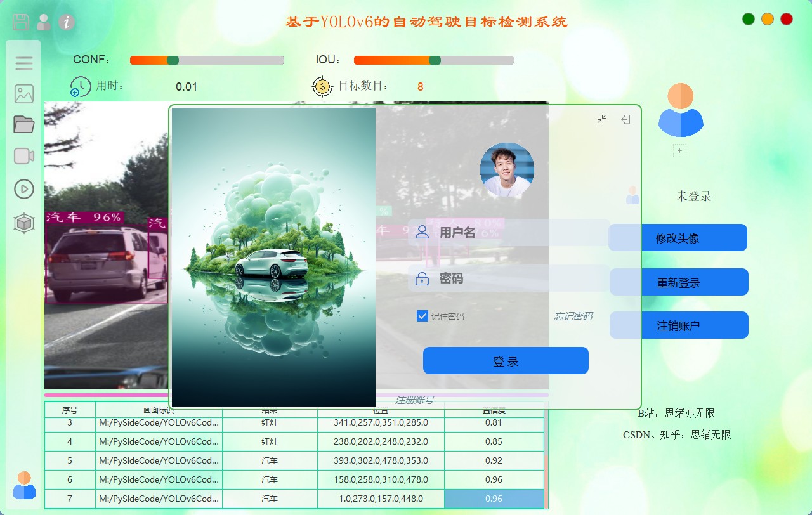Select the 3D cube model icon

tap(24, 223)
